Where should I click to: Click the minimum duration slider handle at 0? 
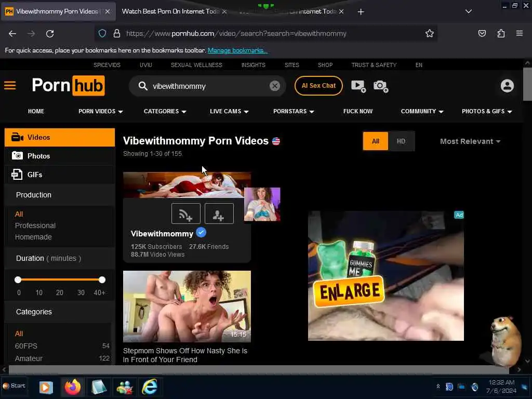(18, 280)
